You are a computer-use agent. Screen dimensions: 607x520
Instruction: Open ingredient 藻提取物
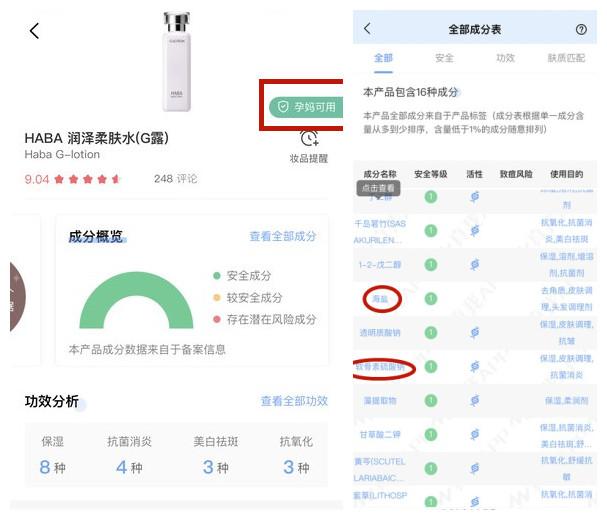pos(380,401)
